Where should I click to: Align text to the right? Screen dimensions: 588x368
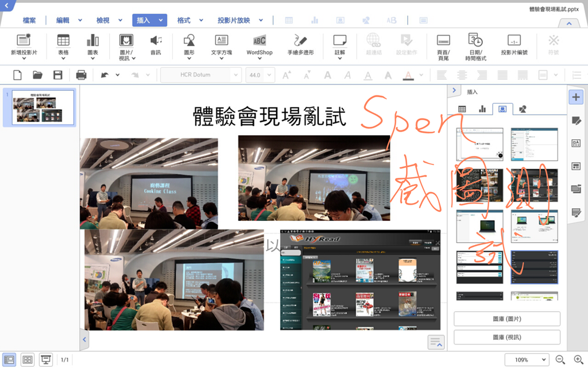coord(482,75)
